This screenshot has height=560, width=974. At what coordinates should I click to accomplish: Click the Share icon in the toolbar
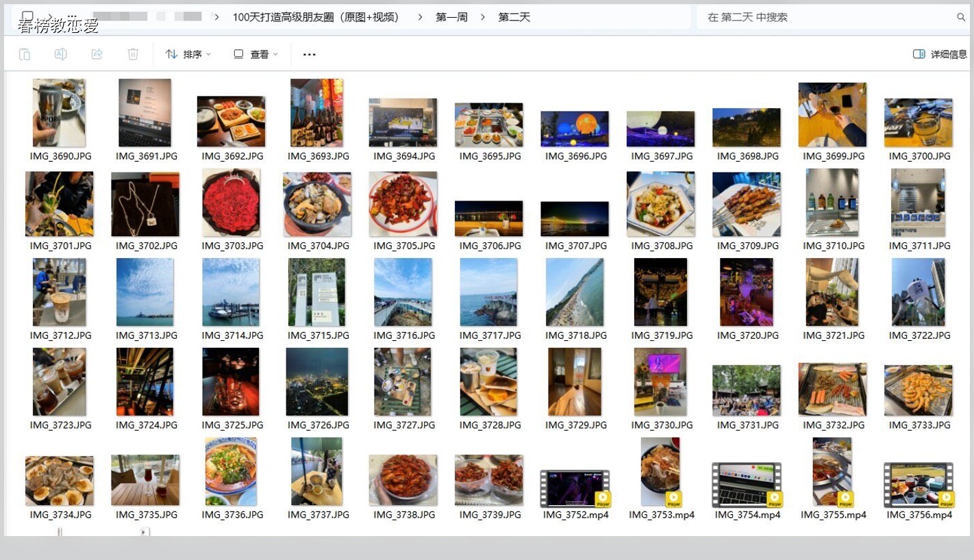[97, 54]
